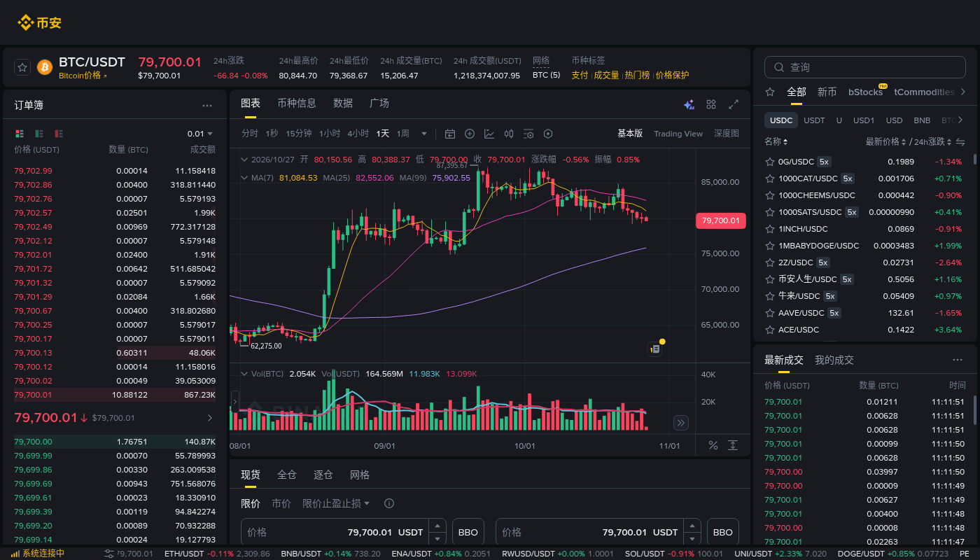Open the 限价止盈止损 order type dropdown
Viewport: 980px width, 560px height.
[336, 503]
